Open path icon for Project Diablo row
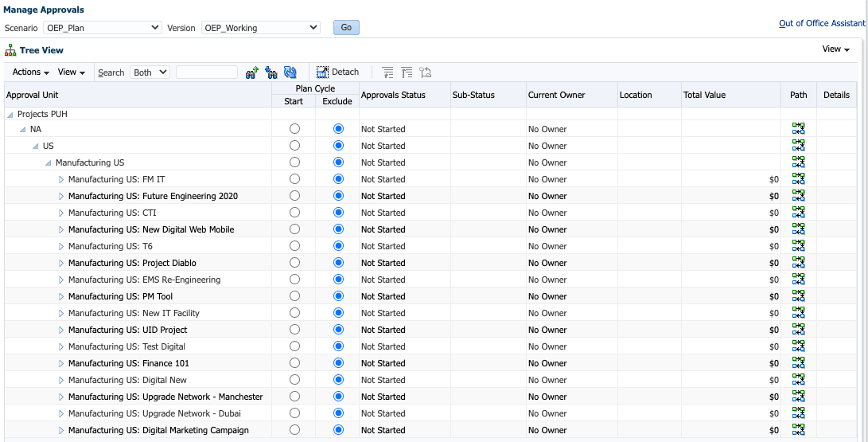 [x=798, y=263]
